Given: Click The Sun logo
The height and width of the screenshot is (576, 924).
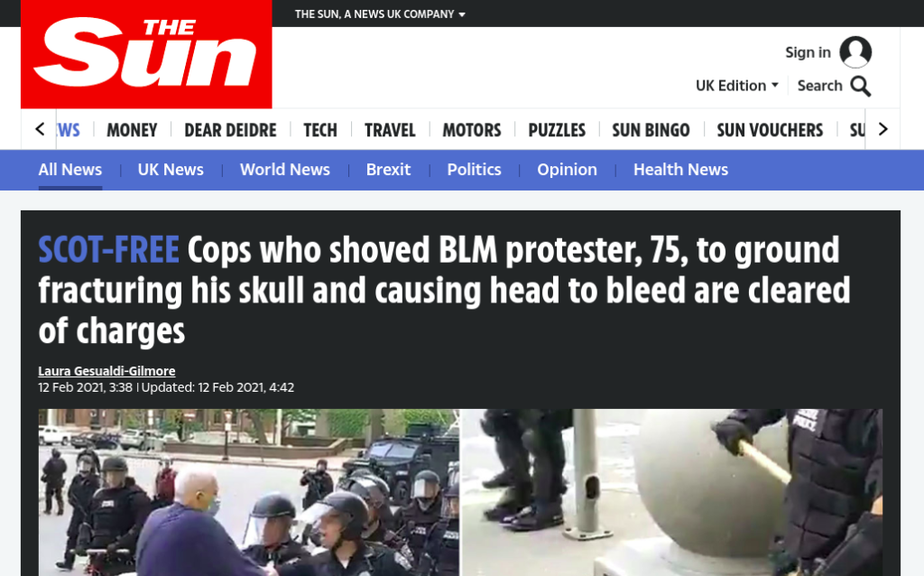Looking at the screenshot, I should coord(146,53).
